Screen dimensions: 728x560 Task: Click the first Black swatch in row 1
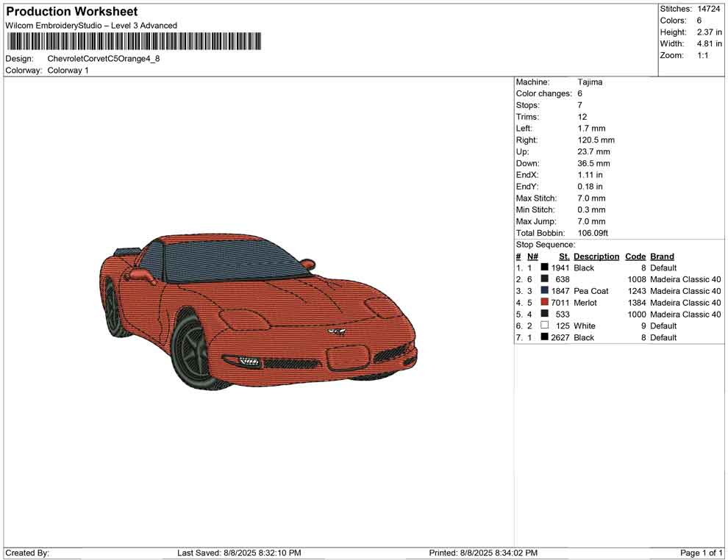click(x=544, y=268)
